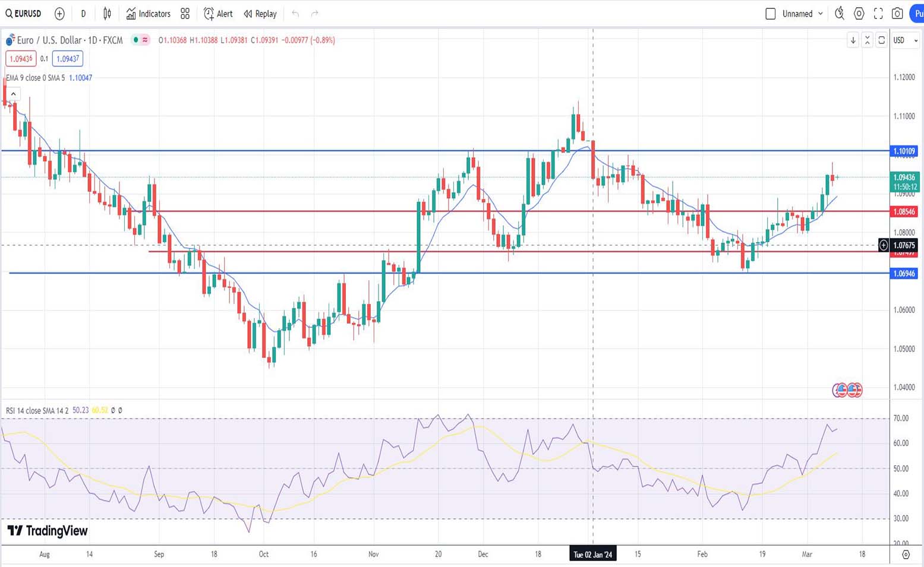Open the candlestick chart style selector

tap(107, 14)
